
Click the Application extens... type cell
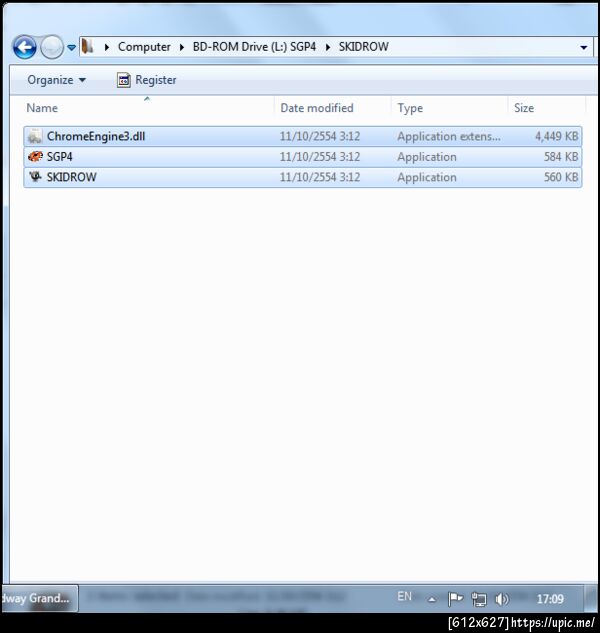[x=449, y=136]
